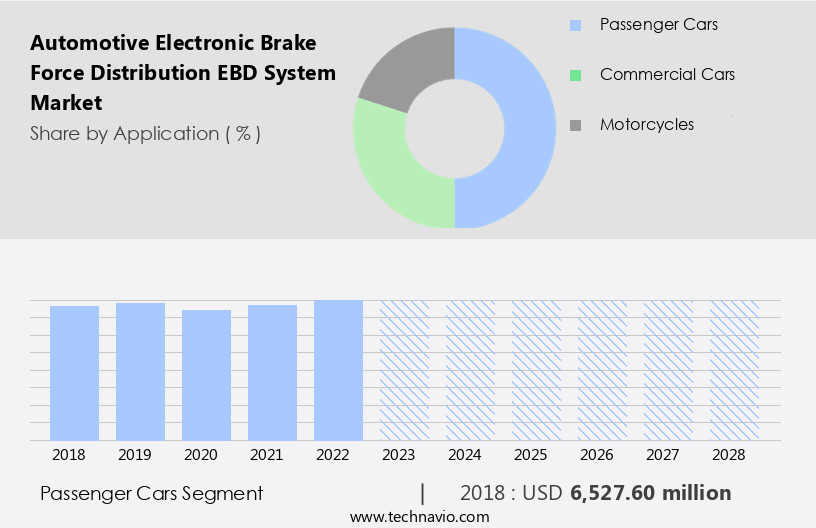The width and height of the screenshot is (816, 528).
Task: Select the Motorcycles legend label
Action: [x=646, y=124]
